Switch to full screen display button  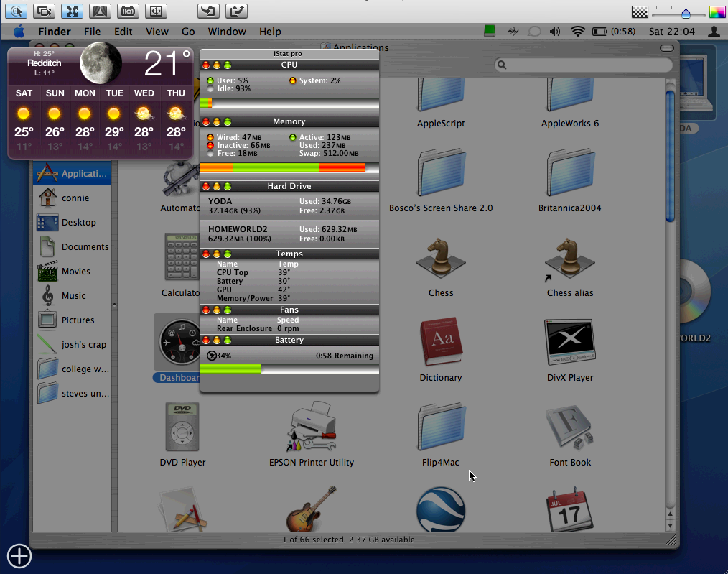pyautogui.click(x=156, y=11)
